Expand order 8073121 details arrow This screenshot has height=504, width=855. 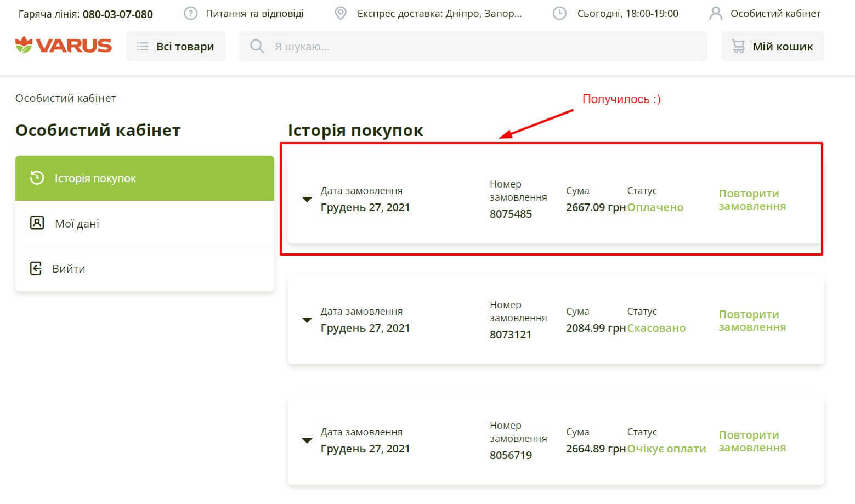(x=307, y=320)
